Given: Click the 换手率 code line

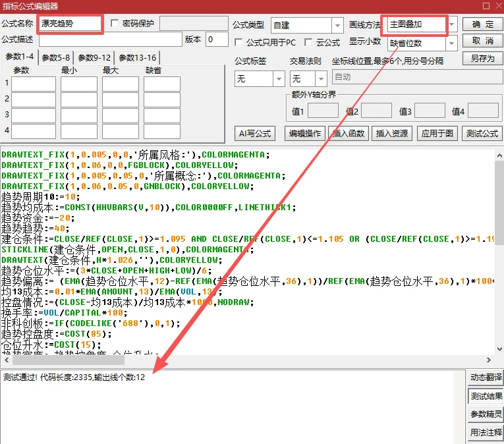Looking at the screenshot, I should click(65, 313).
